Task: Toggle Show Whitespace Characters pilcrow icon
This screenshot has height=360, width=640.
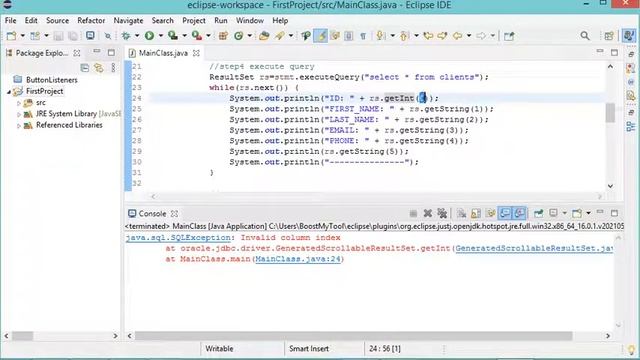Action: coord(363,36)
